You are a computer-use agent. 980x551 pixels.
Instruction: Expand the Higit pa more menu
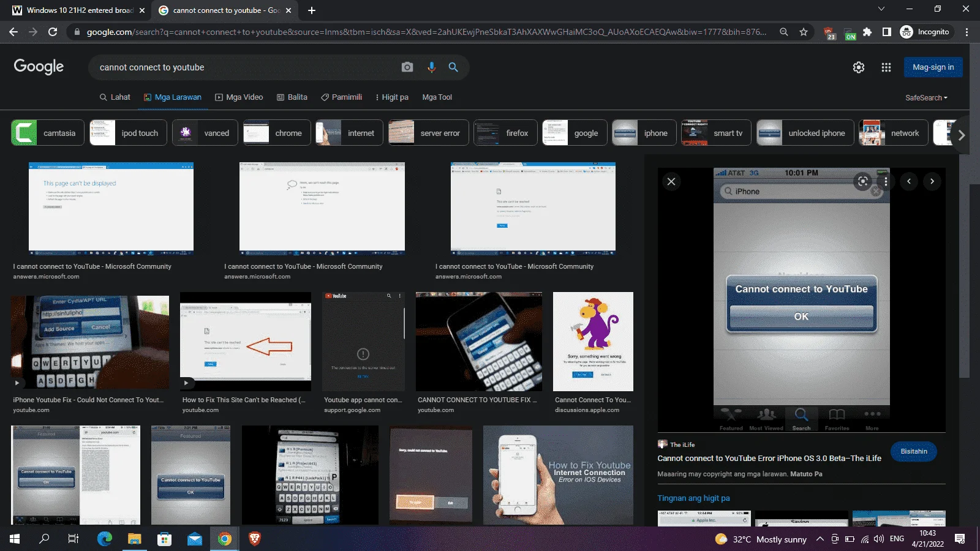tap(391, 97)
